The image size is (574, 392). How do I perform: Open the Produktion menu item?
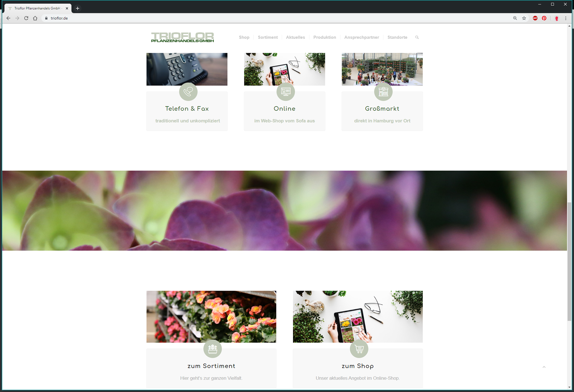pos(325,37)
